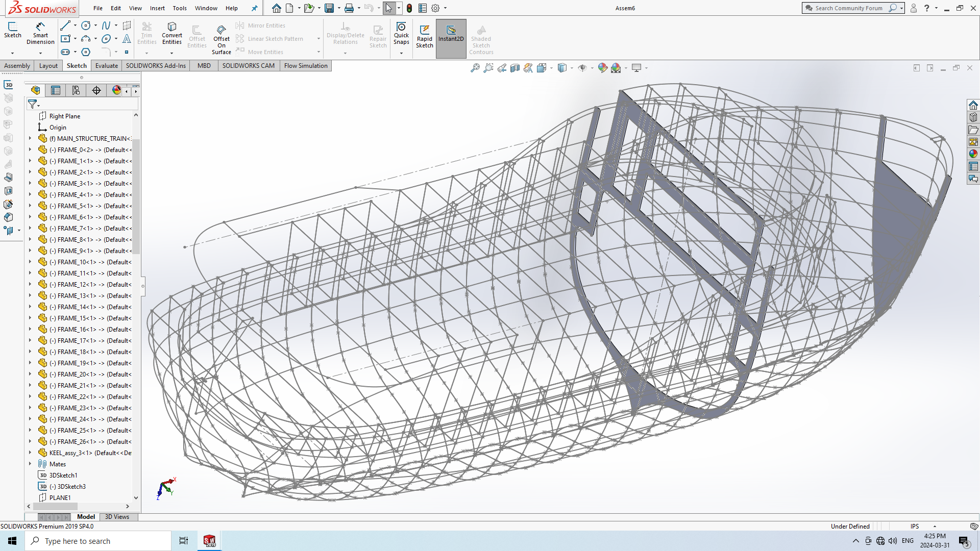980x551 pixels.
Task: Expand the Mates folder
Action: (30, 464)
